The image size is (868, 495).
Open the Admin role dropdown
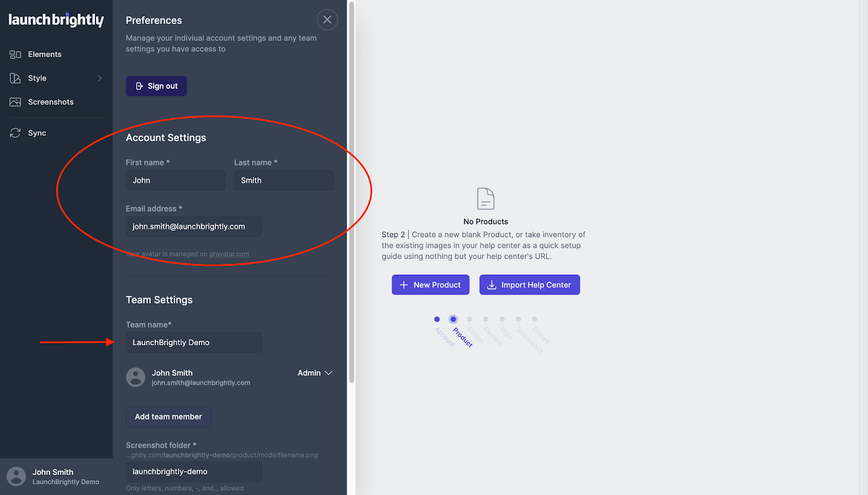point(315,373)
